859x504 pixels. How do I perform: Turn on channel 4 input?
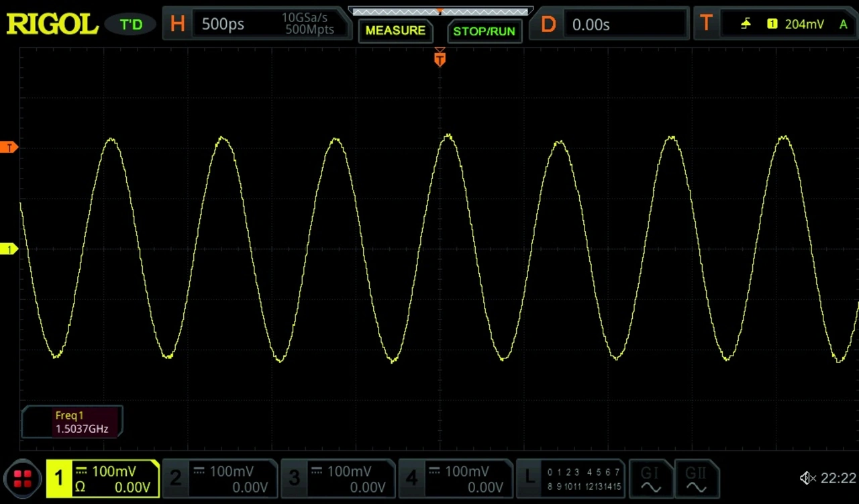[456, 479]
